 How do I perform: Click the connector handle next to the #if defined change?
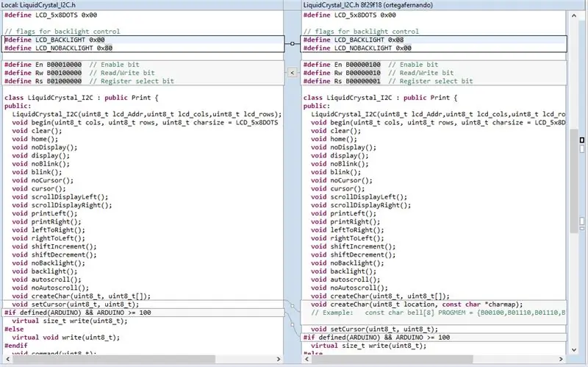[x=293, y=324]
